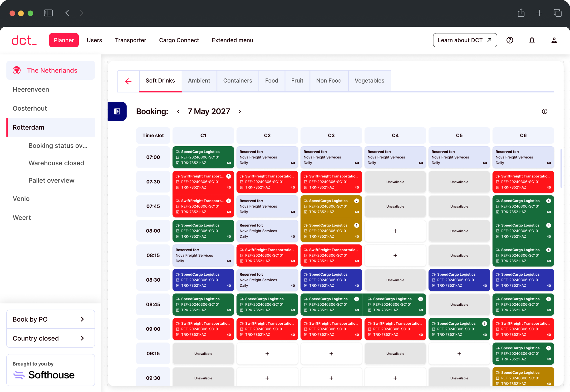Click the share icon in the browser toolbar
Viewport: 570px width, 392px height.
[x=521, y=13]
